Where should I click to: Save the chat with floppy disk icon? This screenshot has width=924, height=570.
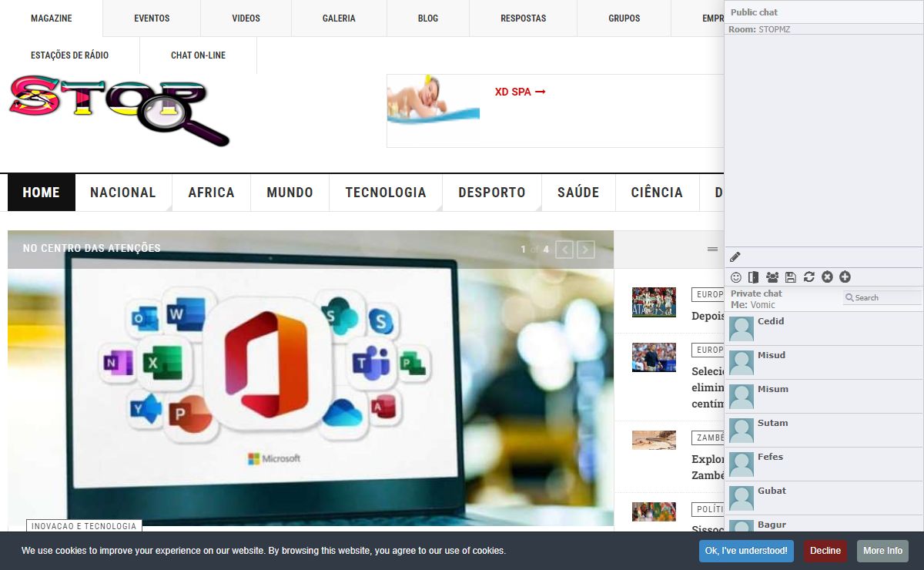click(790, 277)
